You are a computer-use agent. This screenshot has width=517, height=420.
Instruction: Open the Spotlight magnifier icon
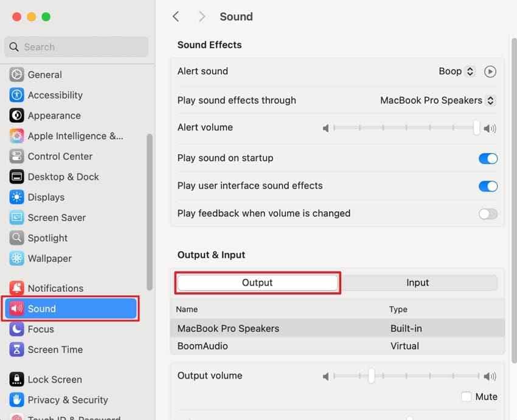point(16,238)
